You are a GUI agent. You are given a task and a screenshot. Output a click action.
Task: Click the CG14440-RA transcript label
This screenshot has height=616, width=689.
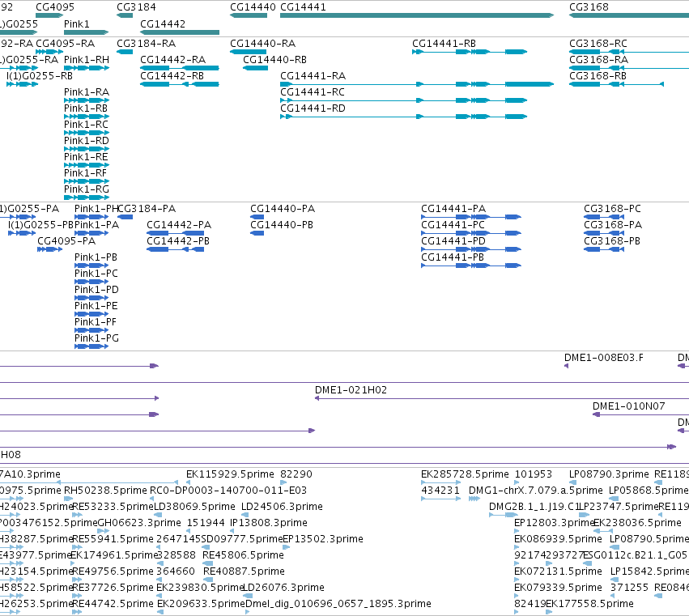(263, 44)
